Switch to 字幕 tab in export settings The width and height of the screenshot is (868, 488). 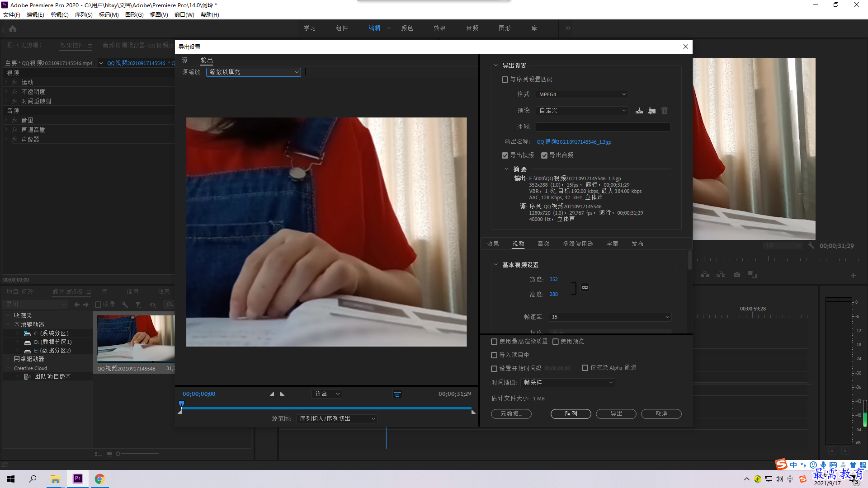[x=612, y=244]
